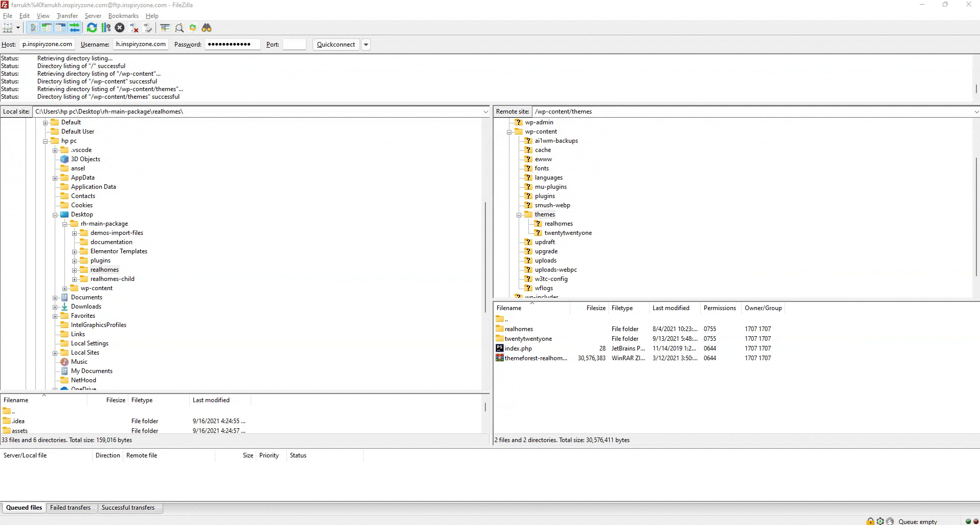Click the green activity indicator light
The image size is (980, 525).
[968, 521]
